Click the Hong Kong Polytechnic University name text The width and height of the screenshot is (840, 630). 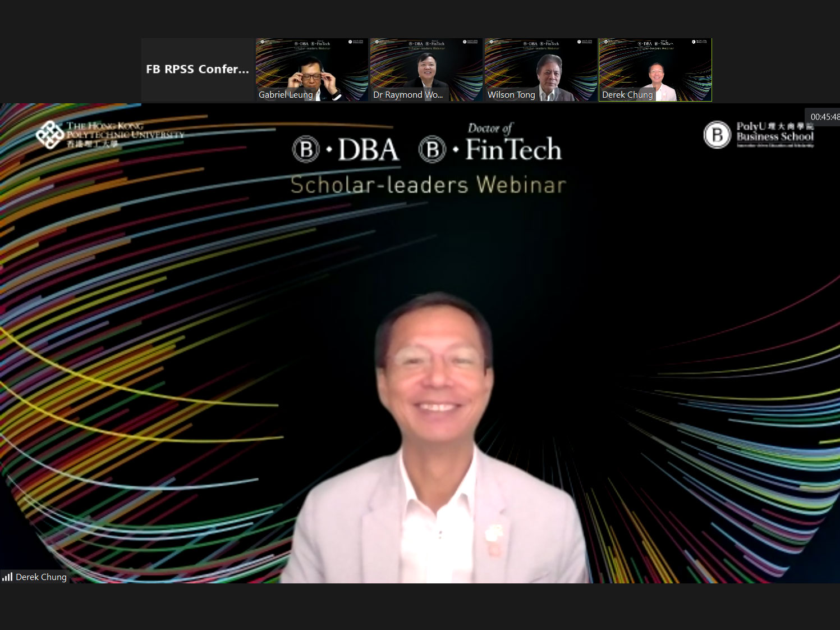(x=125, y=134)
